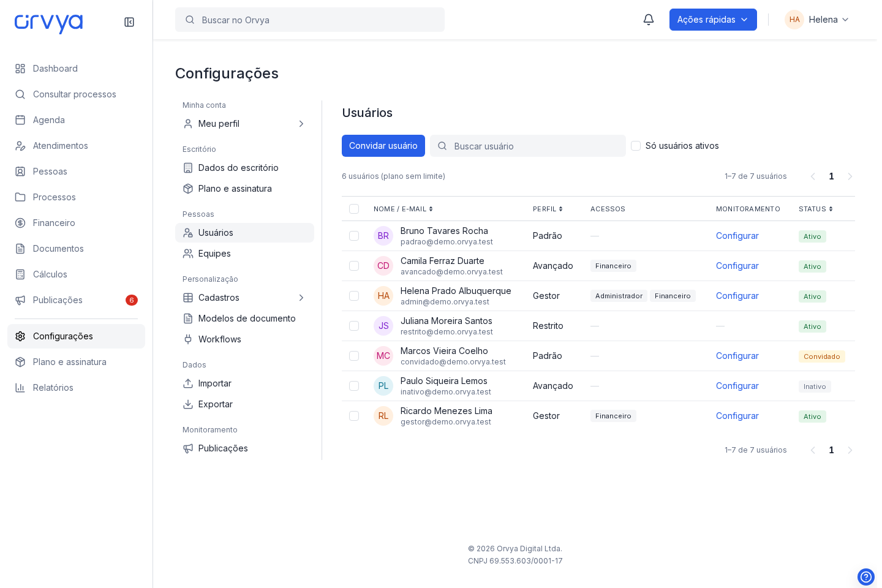Screen dimensions: 882x588
Task: Open the Ações rápidas dropdown
Action: (x=713, y=20)
